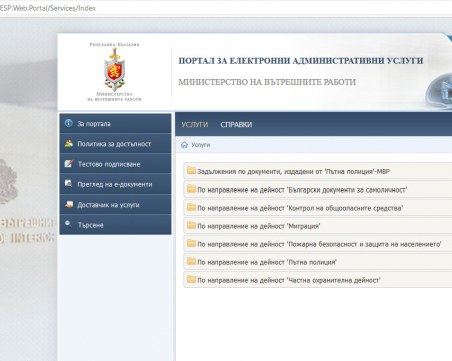452x361 pixels.
Task: Expand the 'Частна охранителна дейност' category
Action: click(318, 280)
